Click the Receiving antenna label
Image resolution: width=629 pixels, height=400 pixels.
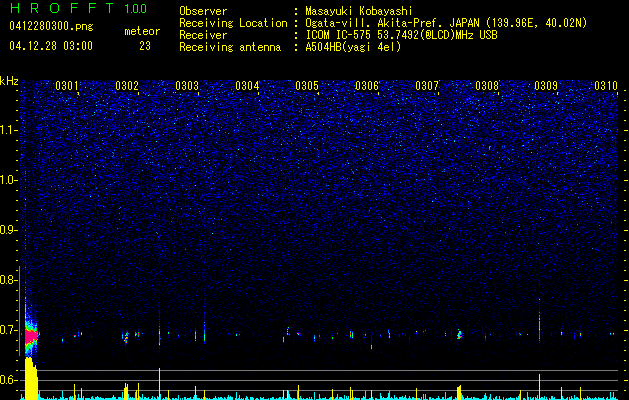pyautogui.click(x=230, y=47)
